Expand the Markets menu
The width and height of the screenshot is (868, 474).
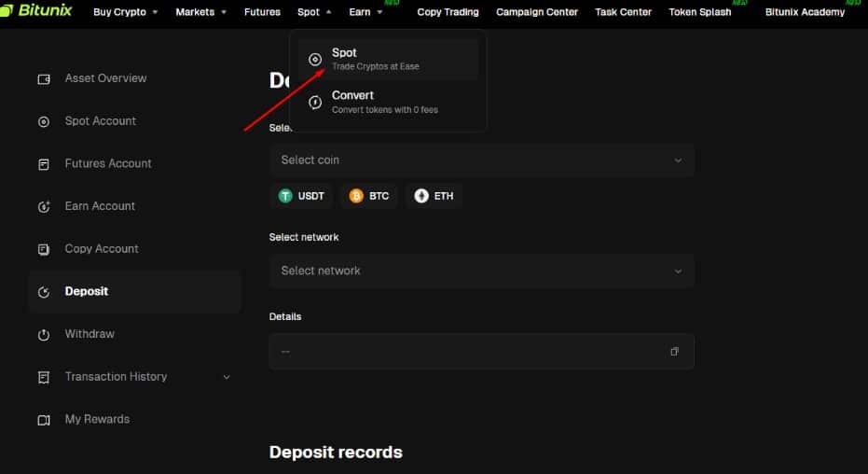[x=201, y=11]
